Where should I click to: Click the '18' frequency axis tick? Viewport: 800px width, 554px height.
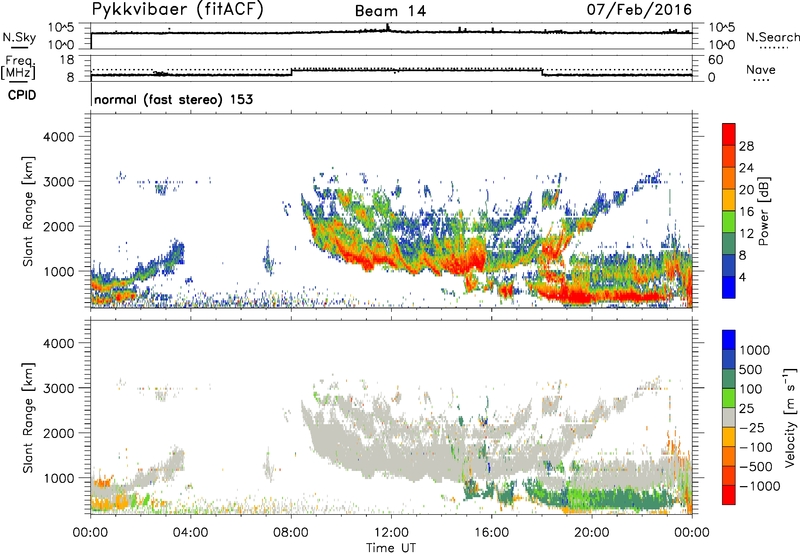coord(67,60)
